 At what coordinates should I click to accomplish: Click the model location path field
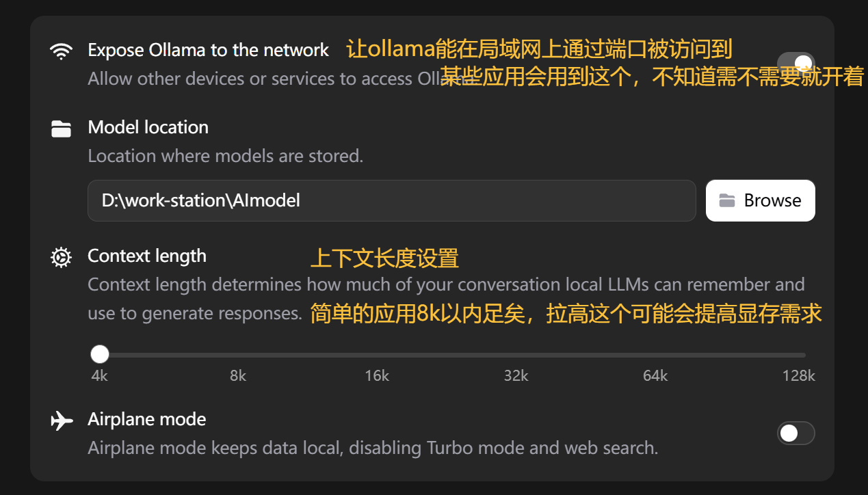pos(391,200)
